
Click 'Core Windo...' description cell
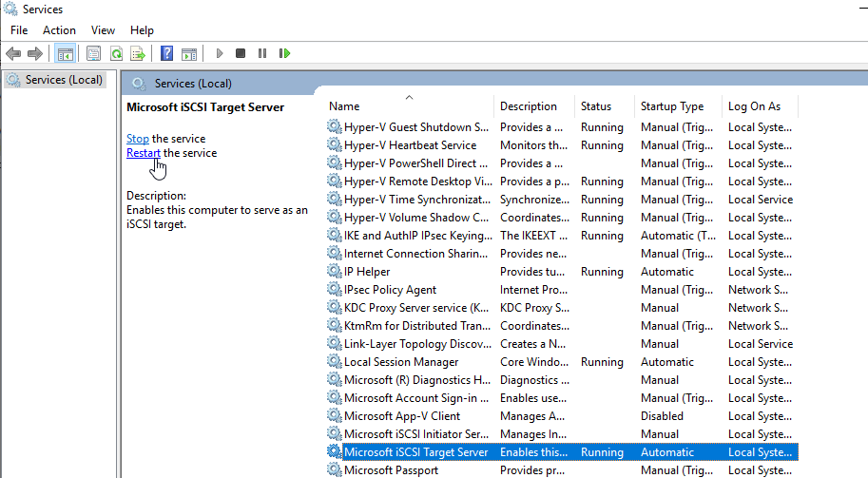[x=534, y=362]
